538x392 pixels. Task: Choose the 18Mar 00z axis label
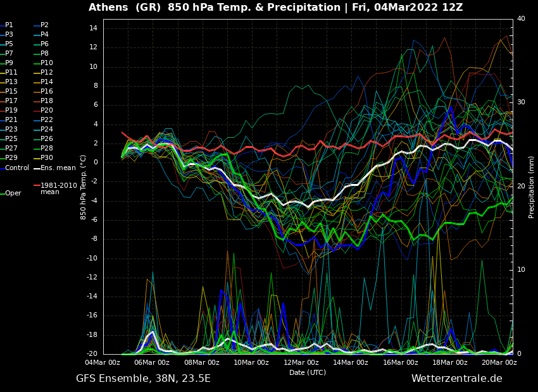coord(450,362)
